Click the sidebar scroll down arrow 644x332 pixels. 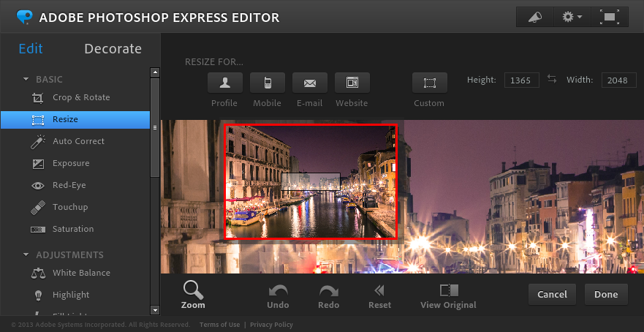[x=155, y=310]
